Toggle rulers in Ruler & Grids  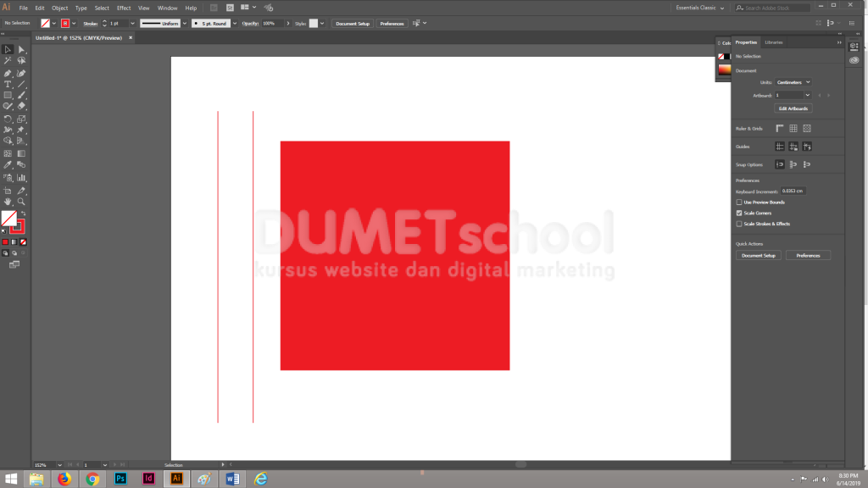point(780,129)
